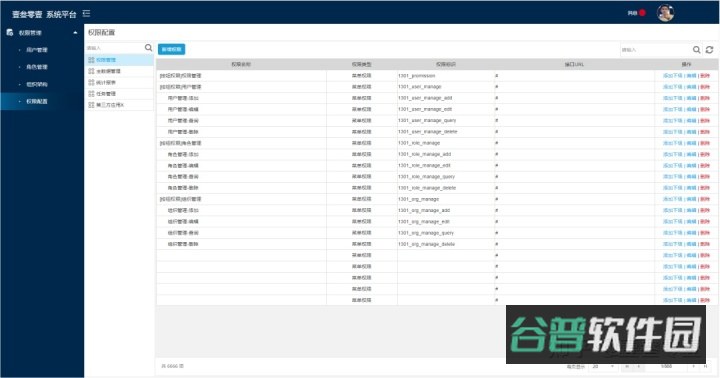Click 删除 for 1301_user_manage_add row
The image size is (720, 378).
(x=705, y=98)
